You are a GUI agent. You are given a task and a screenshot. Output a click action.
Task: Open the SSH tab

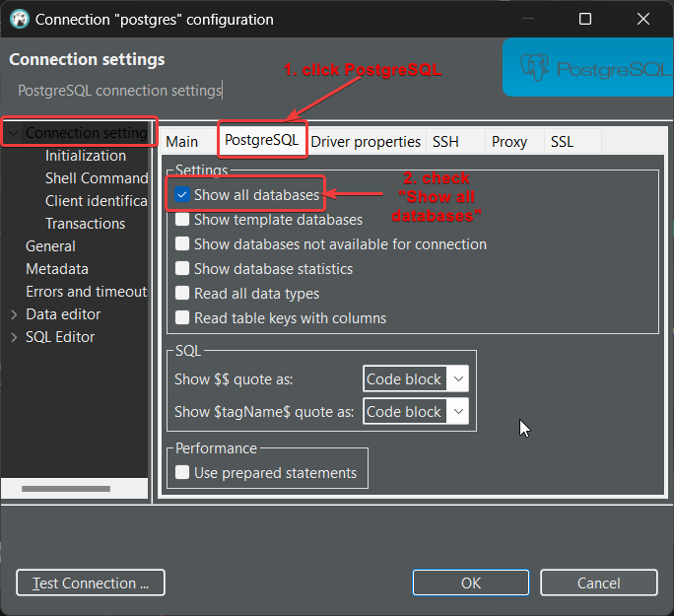[445, 142]
